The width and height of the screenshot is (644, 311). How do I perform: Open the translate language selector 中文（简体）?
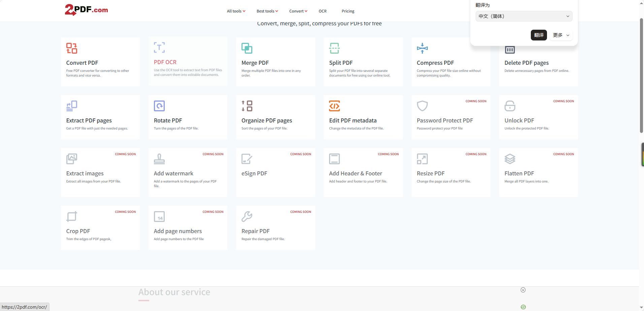(x=524, y=16)
